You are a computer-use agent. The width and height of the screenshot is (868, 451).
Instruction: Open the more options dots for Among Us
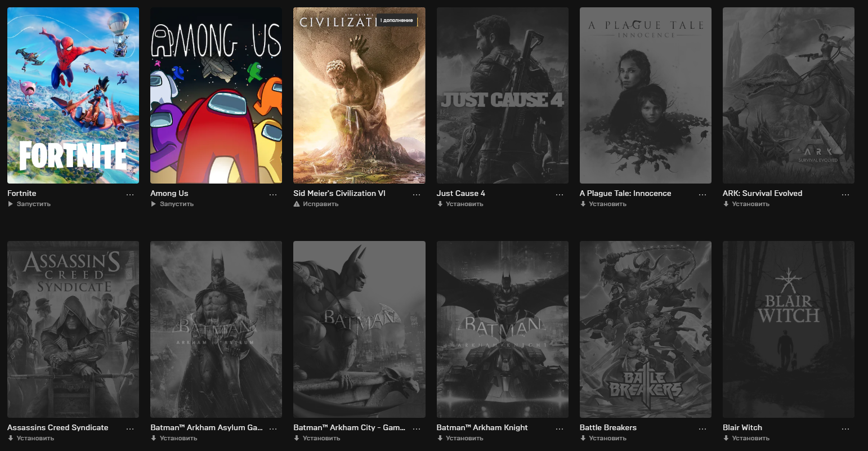(273, 194)
